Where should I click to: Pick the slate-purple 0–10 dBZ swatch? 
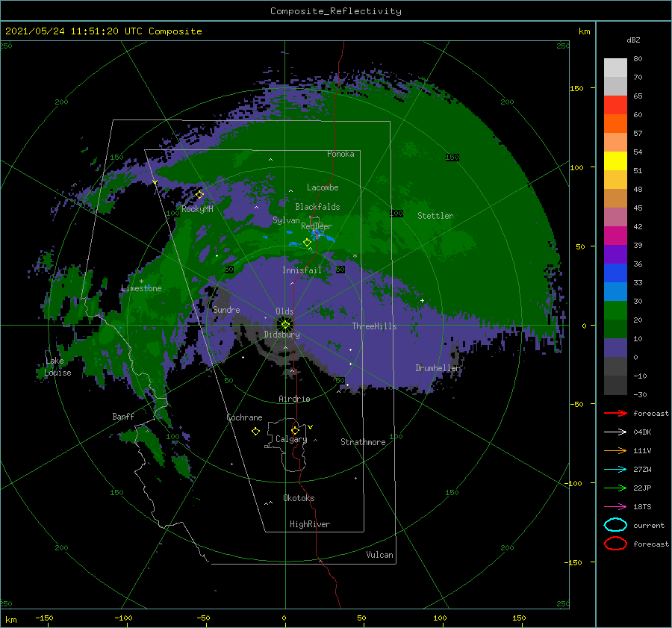[x=615, y=348]
